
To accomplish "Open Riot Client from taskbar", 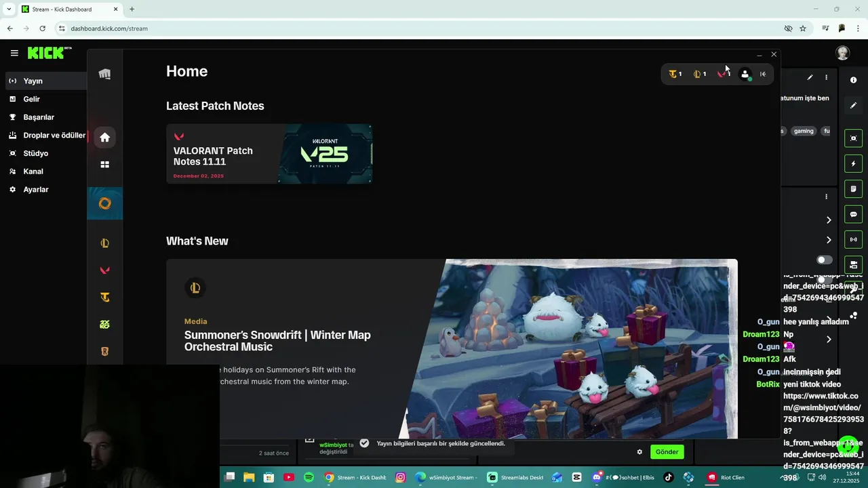I will tap(727, 477).
